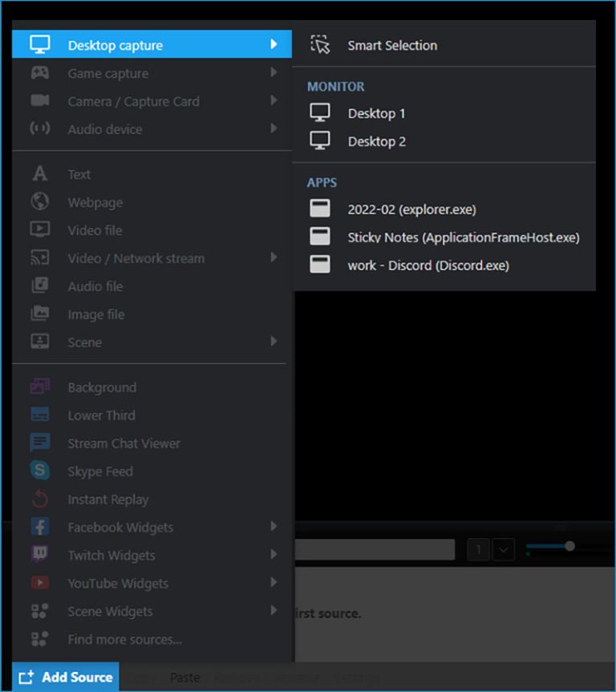Viewport: 616px width, 692px height.
Task: Select Desktop 1 under Monitor
Action: (377, 114)
